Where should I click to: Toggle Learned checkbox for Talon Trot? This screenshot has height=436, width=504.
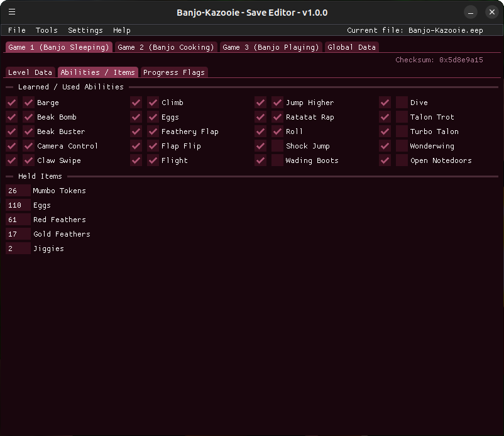coord(385,117)
